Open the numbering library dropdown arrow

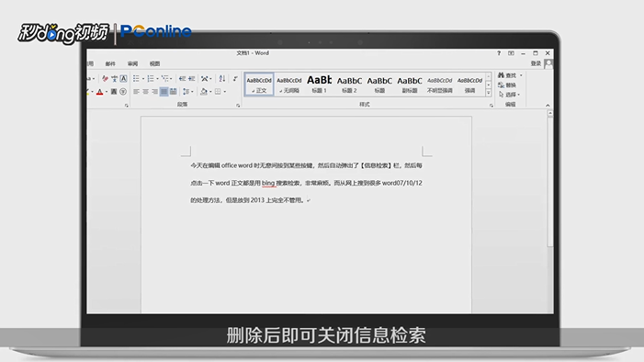[x=157, y=78]
